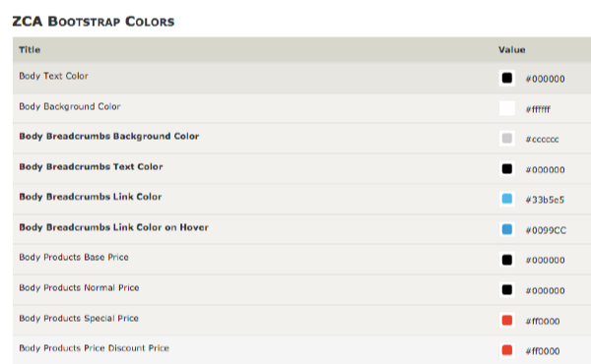Click the Body Products Special Price red swatch
The width and height of the screenshot is (591, 364).
(507, 321)
